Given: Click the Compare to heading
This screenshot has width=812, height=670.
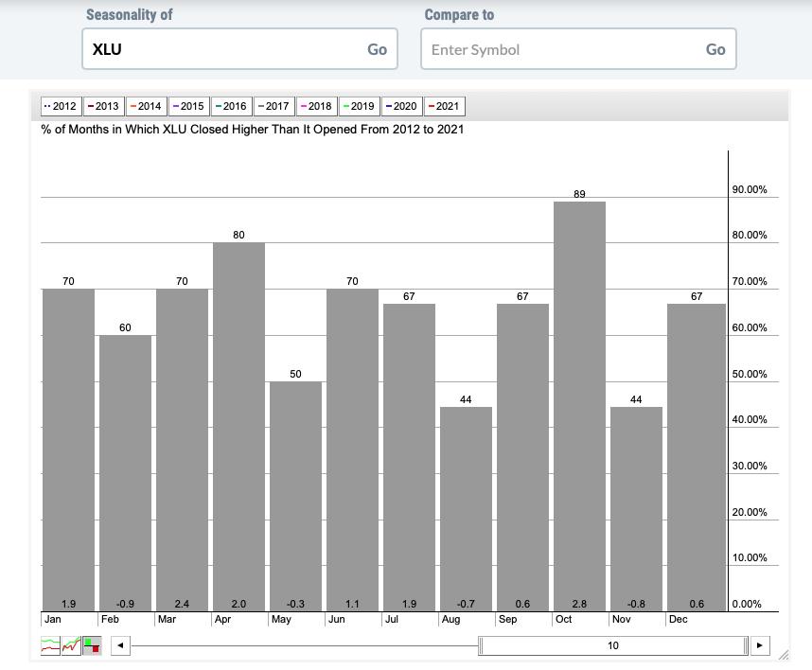Looking at the screenshot, I should 459,14.
